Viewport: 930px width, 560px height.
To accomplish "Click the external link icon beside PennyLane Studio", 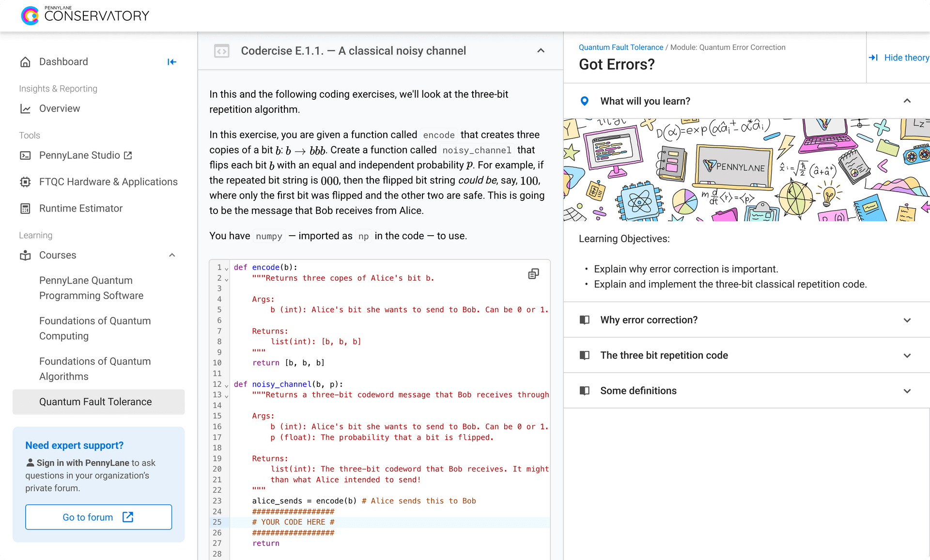I will [128, 155].
